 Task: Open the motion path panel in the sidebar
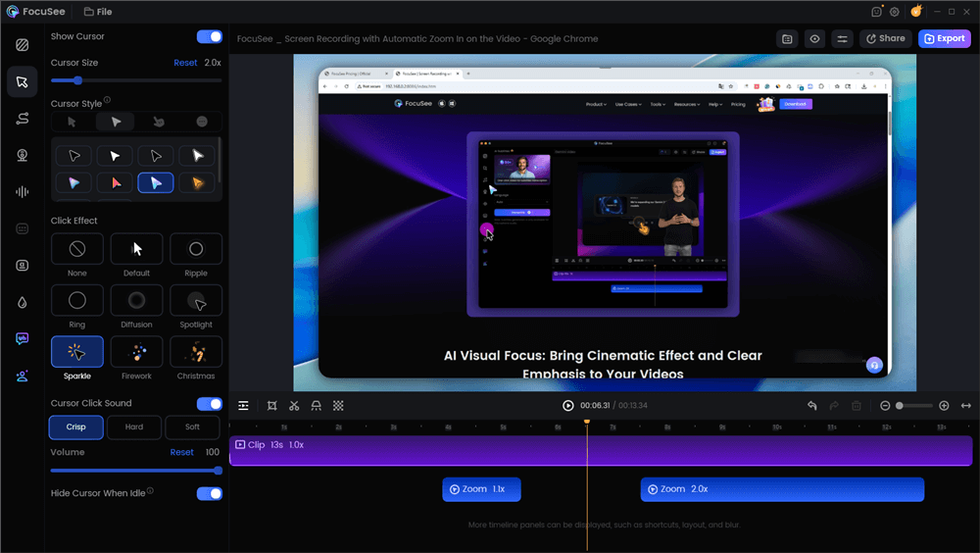[x=22, y=119]
